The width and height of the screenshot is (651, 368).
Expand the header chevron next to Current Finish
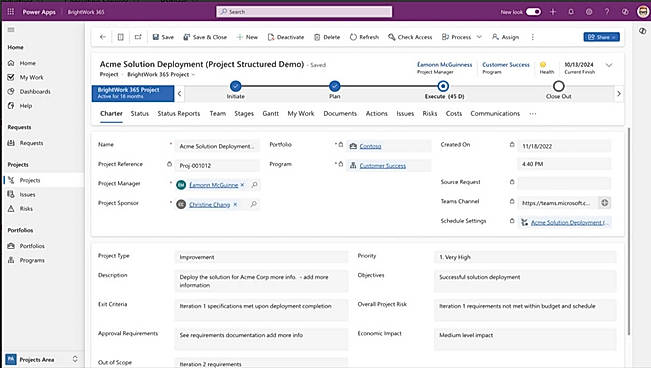point(609,65)
